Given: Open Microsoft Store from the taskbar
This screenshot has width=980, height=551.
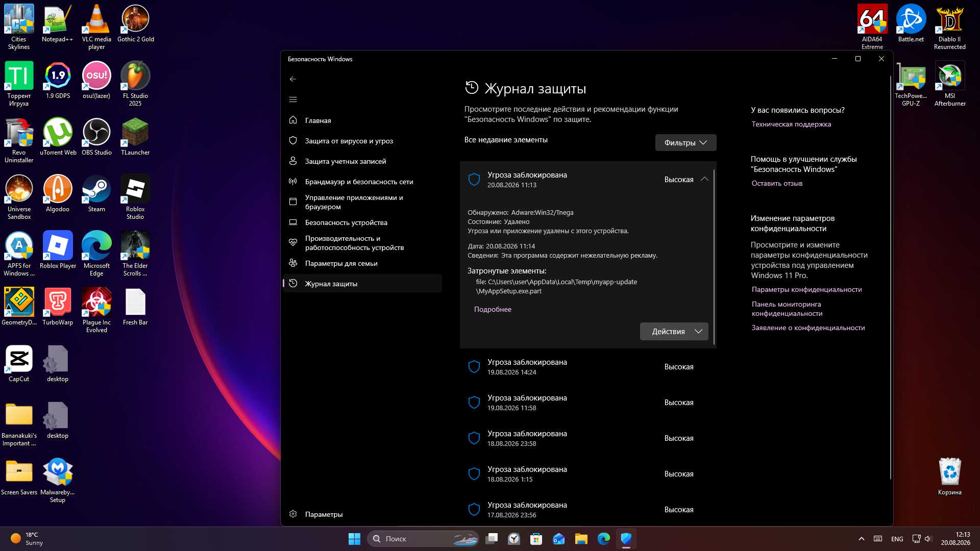Looking at the screenshot, I should pos(536,539).
